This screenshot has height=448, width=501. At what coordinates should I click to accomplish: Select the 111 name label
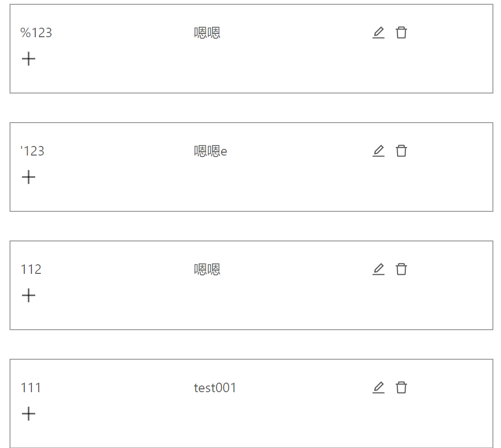click(x=31, y=387)
